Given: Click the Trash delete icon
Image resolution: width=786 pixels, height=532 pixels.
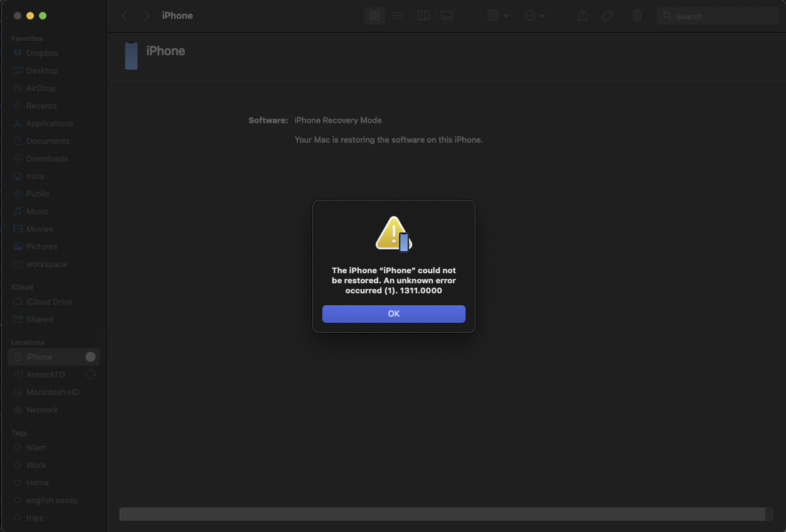Looking at the screenshot, I should coord(637,16).
